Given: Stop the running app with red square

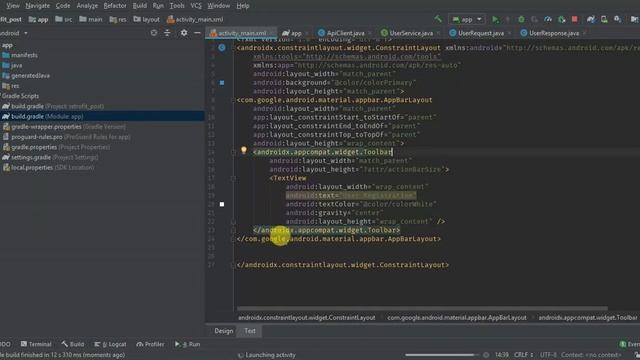Looking at the screenshot, I should (x=575, y=19).
